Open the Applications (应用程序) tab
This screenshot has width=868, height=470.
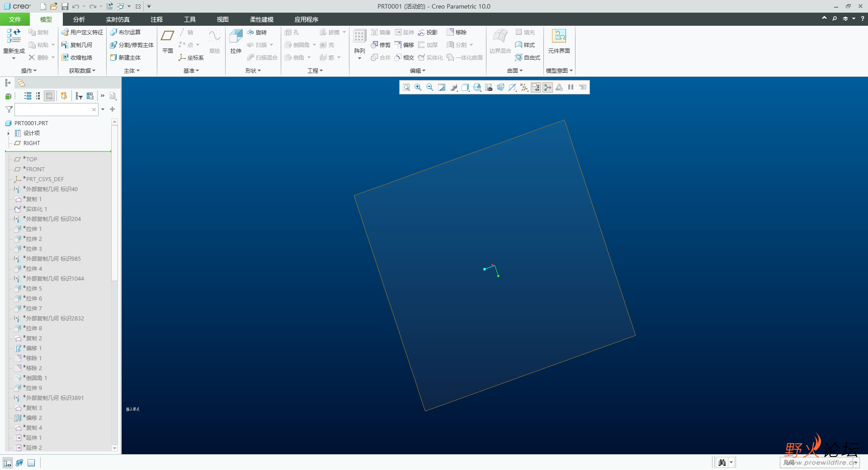307,19
